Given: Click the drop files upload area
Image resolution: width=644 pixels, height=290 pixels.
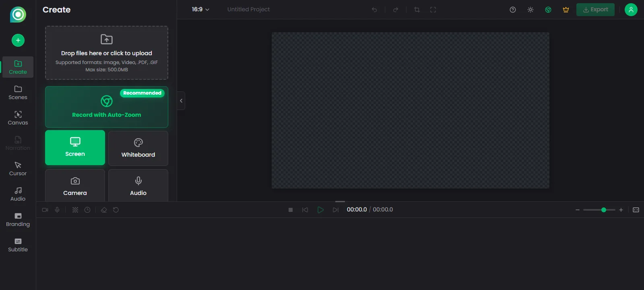Looking at the screenshot, I should [x=107, y=53].
